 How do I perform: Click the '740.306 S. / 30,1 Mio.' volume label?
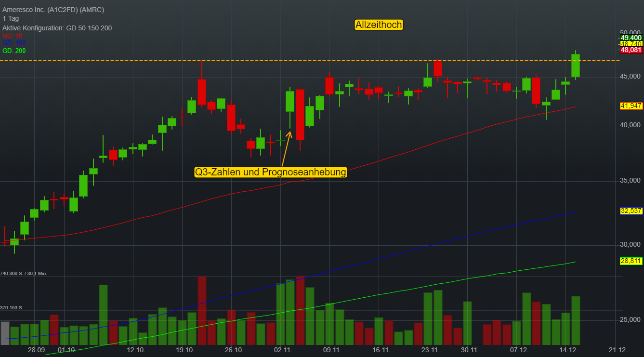pos(24,273)
